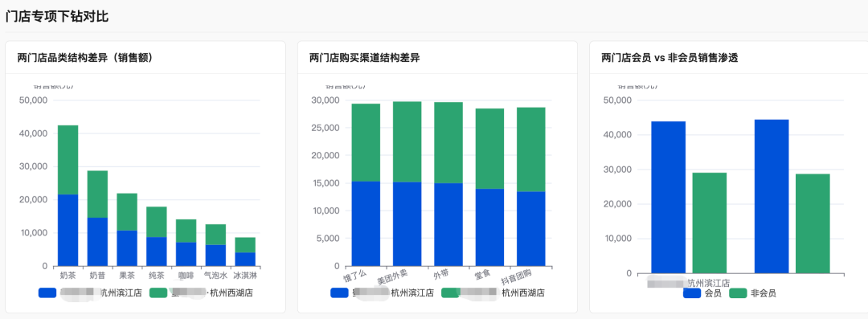The width and height of the screenshot is (868, 319).
Task: Click the green segment of the 果茶 bar
Action: (127, 211)
